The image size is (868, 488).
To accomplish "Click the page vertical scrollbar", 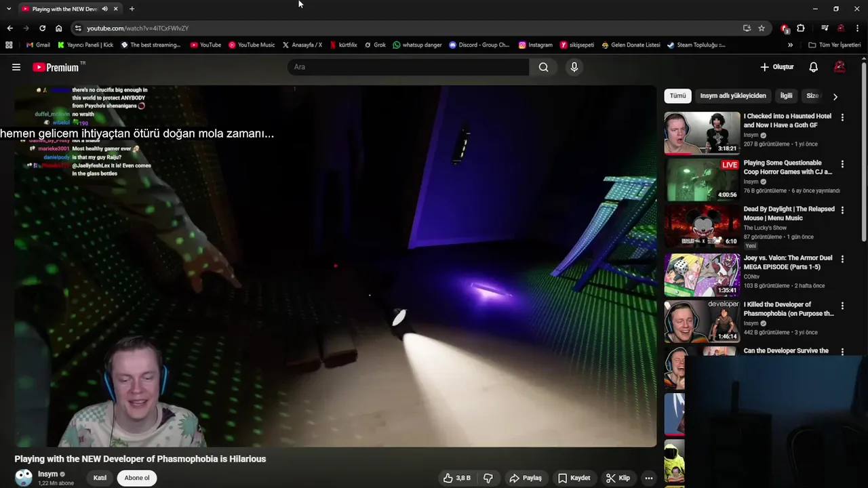I will click(864, 152).
